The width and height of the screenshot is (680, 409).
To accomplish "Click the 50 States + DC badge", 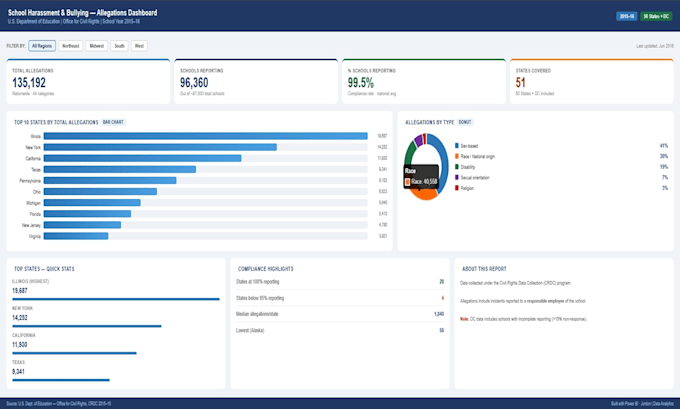I will [656, 16].
